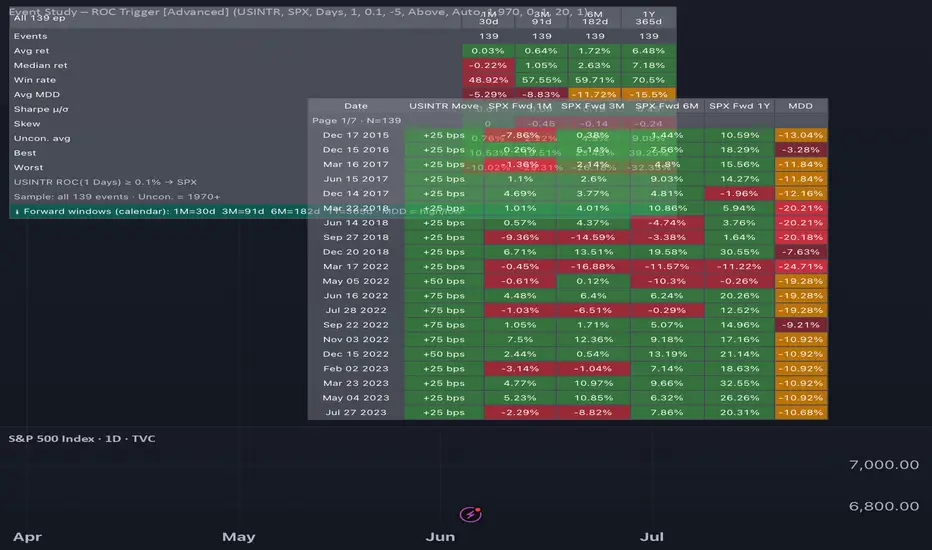Click the Win rate 59.71% cell
The height and width of the screenshot is (550, 932).
click(594, 80)
